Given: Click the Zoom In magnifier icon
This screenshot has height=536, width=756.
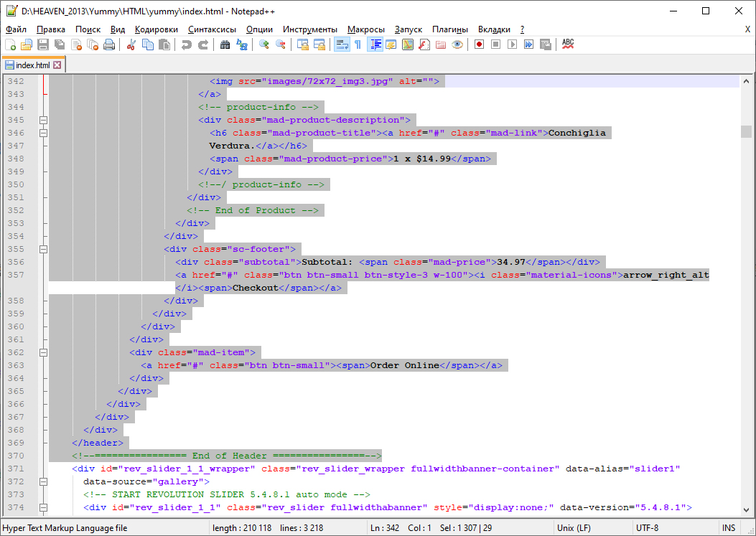Looking at the screenshot, I should (x=264, y=44).
